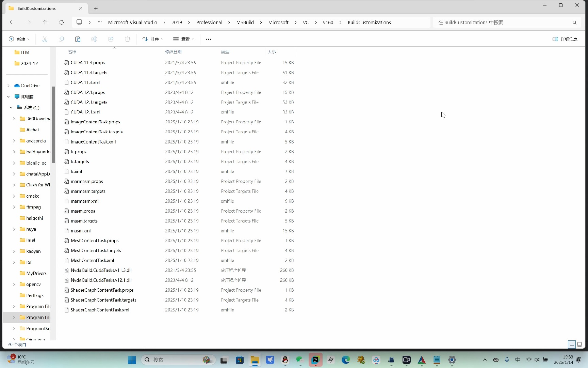Screen dimensions: 588x368
Task: Close the BuildCustomizations tab
Action: [81, 8]
